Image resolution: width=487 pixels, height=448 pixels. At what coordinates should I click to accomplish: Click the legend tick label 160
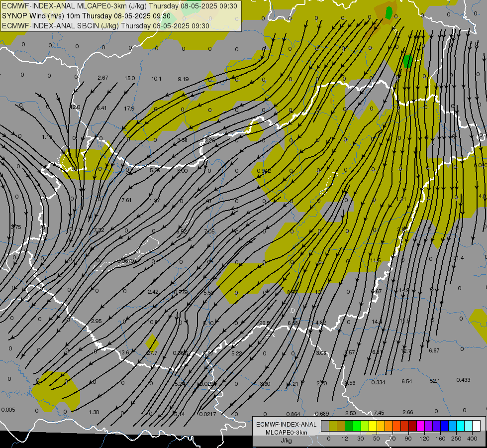point(440,439)
